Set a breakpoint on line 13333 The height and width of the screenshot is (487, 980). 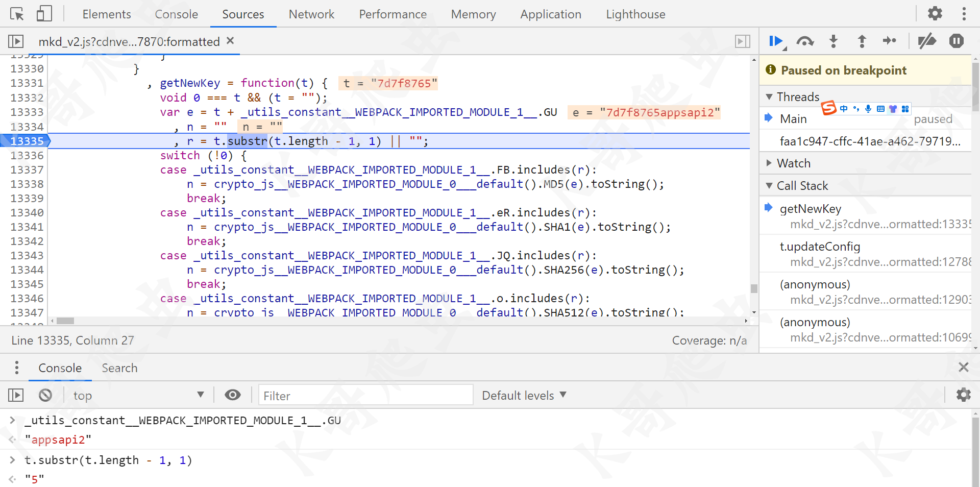pos(27,112)
